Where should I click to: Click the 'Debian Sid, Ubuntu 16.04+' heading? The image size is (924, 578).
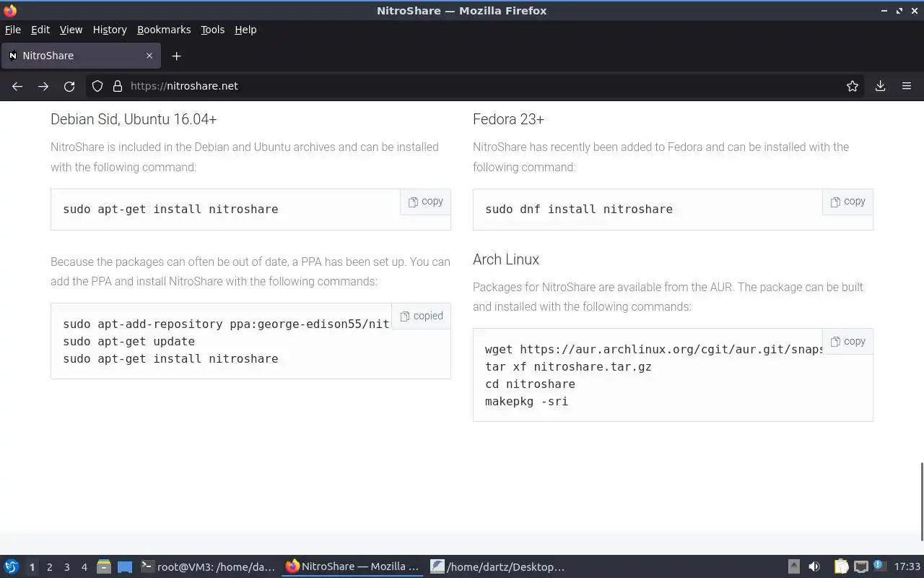[x=134, y=119]
